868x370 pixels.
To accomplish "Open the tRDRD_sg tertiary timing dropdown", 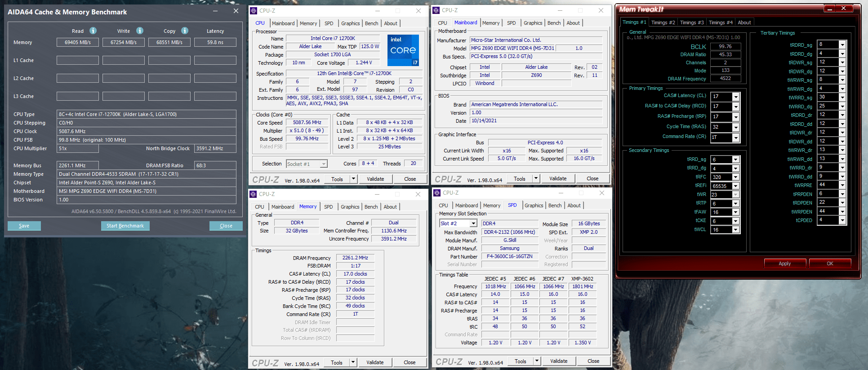I will (x=842, y=45).
